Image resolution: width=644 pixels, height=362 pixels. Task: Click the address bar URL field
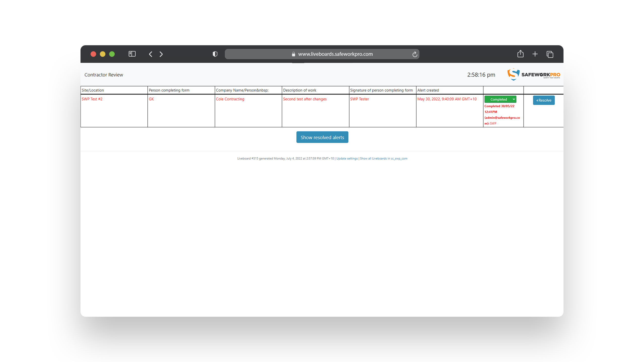click(323, 54)
